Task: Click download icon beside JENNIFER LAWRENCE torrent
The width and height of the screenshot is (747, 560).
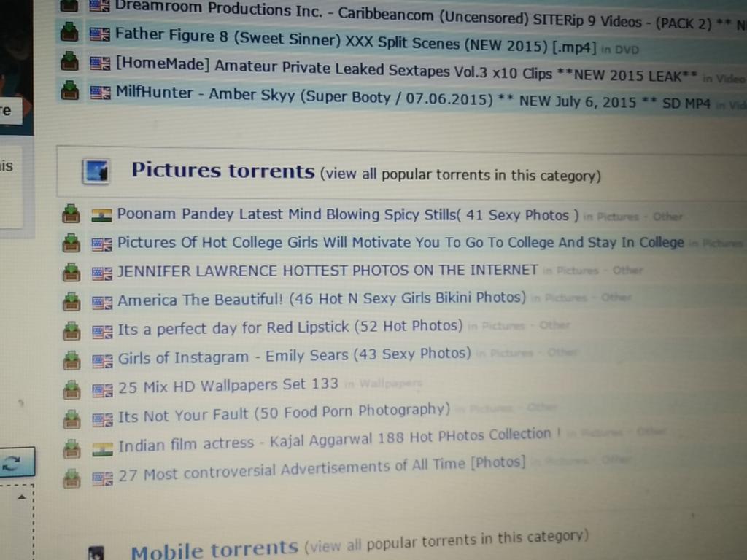Action: [71, 273]
